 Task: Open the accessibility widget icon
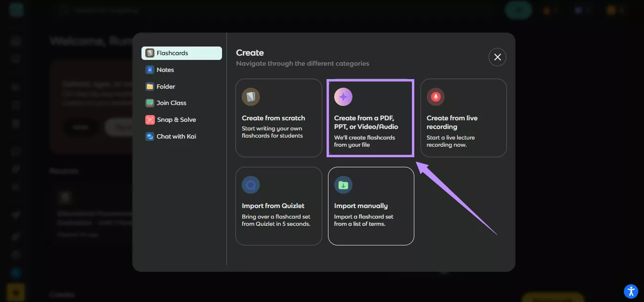[x=631, y=291]
